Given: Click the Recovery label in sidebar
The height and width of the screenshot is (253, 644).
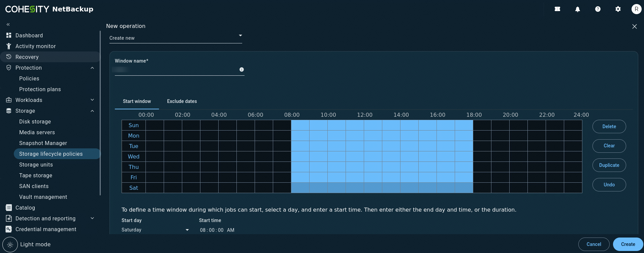Looking at the screenshot, I should pyautogui.click(x=27, y=57).
